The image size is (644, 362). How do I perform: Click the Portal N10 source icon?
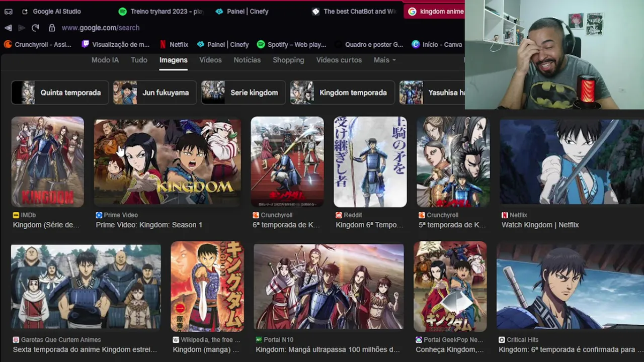click(x=259, y=339)
